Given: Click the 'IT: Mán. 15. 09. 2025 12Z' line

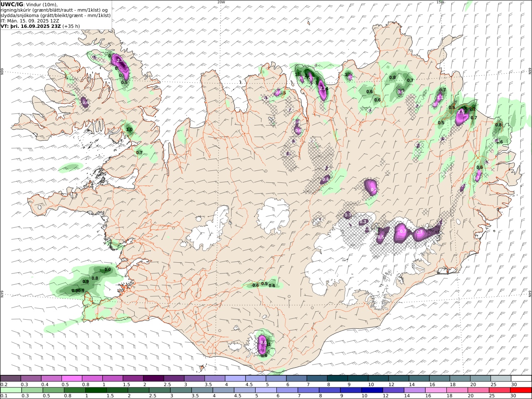Looking at the screenshot, I should click(29, 20).
